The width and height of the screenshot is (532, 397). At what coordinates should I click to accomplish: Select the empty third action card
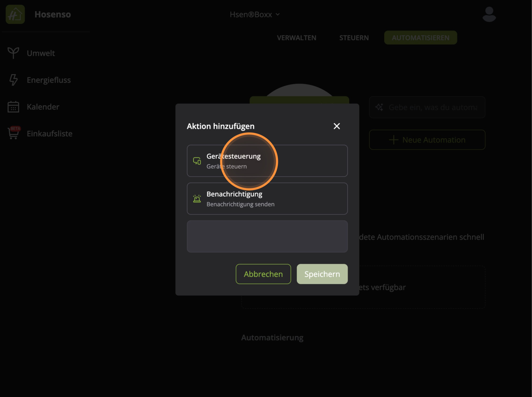[x=267, y=237]
